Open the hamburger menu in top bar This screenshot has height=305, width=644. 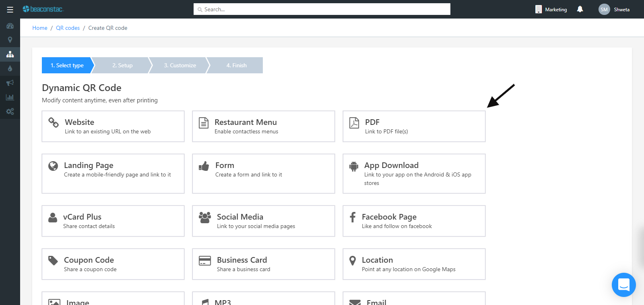[x=10, y=10]
